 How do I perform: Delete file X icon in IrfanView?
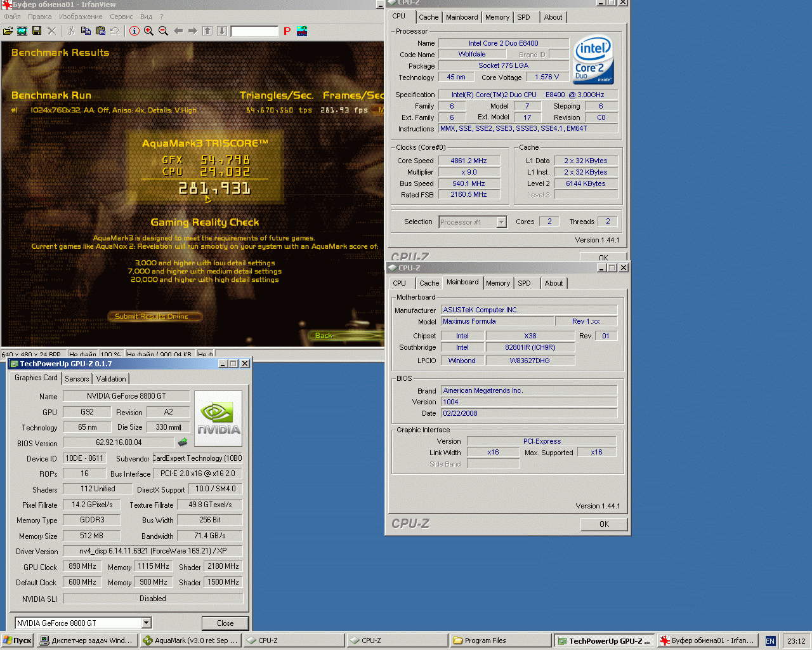click(51, 30)
